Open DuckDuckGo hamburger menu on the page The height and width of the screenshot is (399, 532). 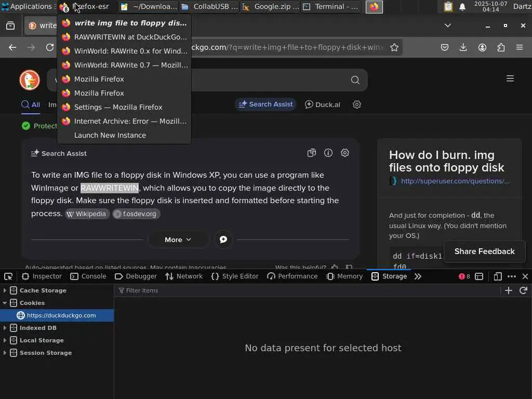pyautogui.click(x=510, y=79)
